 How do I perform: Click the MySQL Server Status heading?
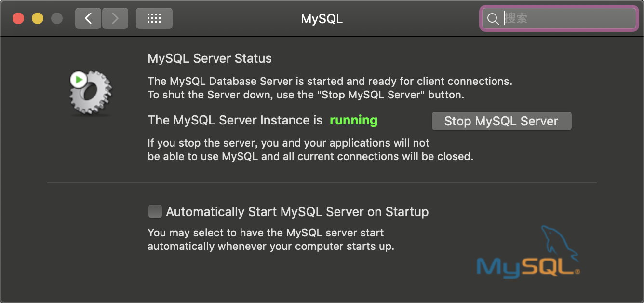(210, 59)
